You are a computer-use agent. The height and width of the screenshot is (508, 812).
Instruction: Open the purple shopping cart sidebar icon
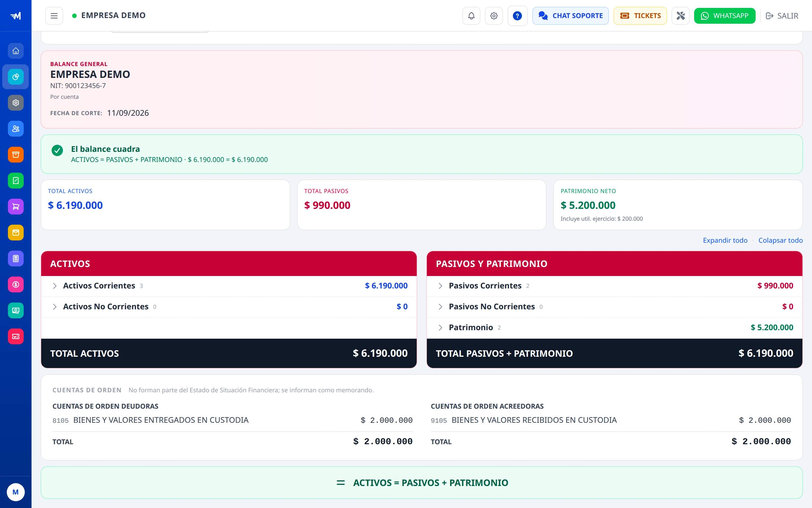[x=16, y=207]
